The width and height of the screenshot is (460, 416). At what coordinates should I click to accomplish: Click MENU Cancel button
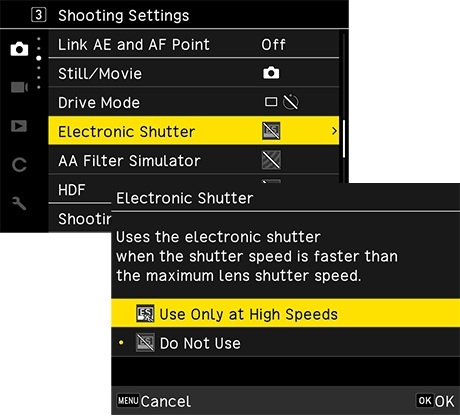[154, 401]
